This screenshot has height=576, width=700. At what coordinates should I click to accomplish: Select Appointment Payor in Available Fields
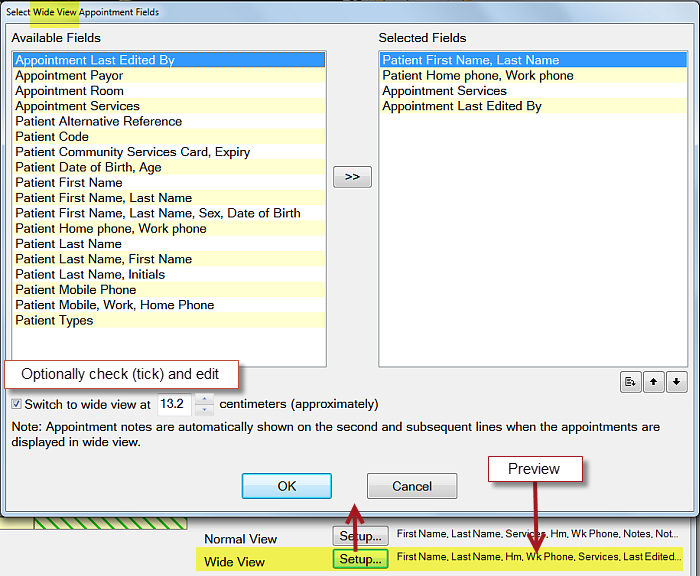tap(169, 75)
